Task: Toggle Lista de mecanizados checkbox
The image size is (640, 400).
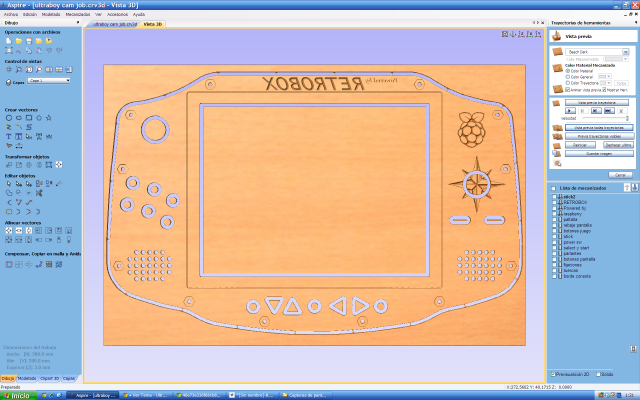Action: (x=553, y=188)
